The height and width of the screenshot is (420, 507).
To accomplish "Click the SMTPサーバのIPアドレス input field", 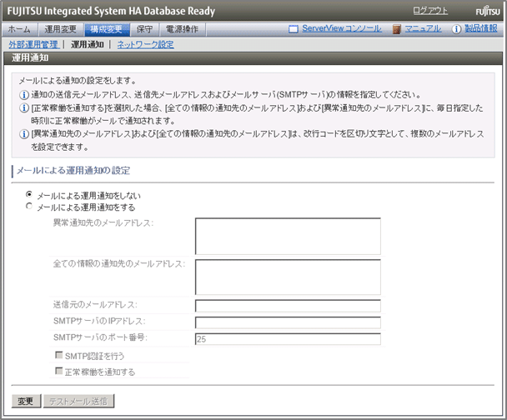I will coord(288,322).
